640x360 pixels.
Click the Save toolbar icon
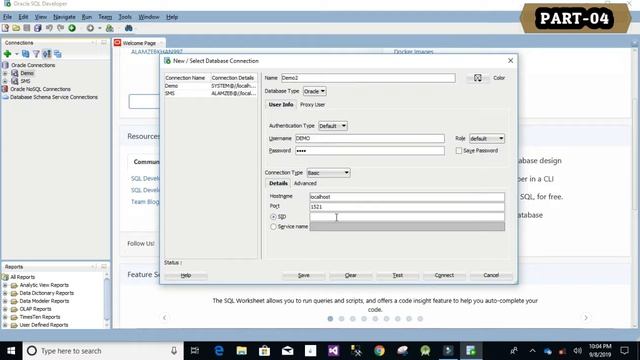coord(27,28)
